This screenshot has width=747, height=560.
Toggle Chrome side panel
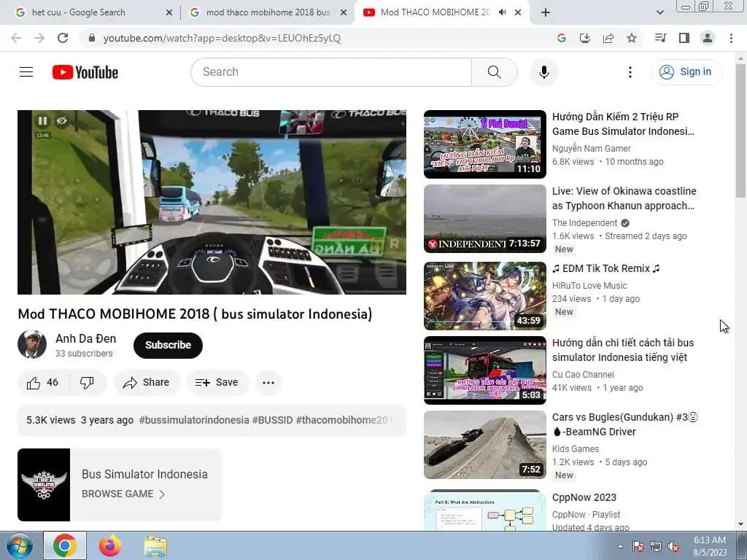(x=684, y=38)
